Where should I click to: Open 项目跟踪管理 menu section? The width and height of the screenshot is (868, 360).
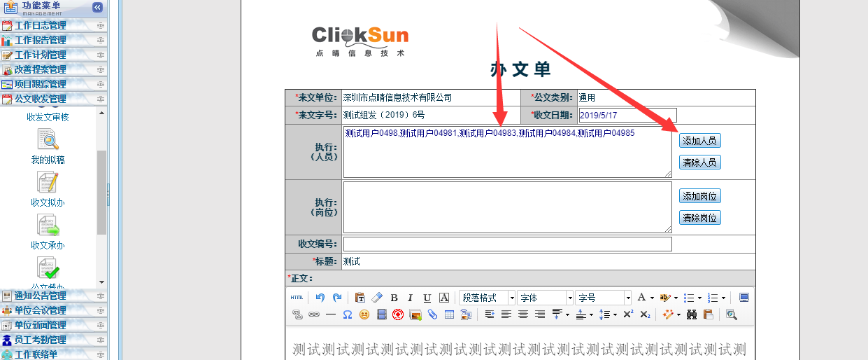(x=54, y=85)
